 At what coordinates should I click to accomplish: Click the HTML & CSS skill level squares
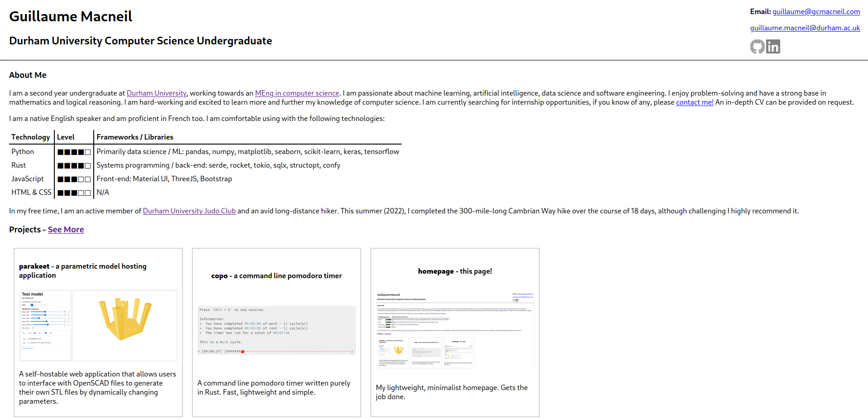74,193
